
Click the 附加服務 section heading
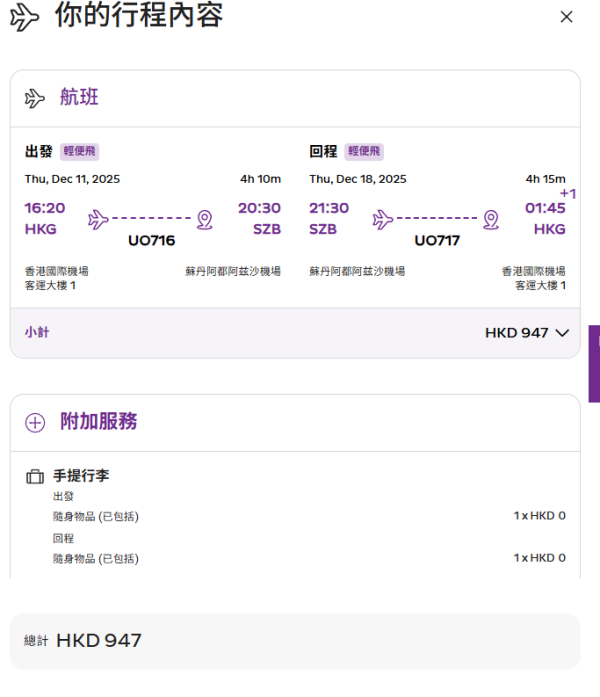click(x=99, y=421)
